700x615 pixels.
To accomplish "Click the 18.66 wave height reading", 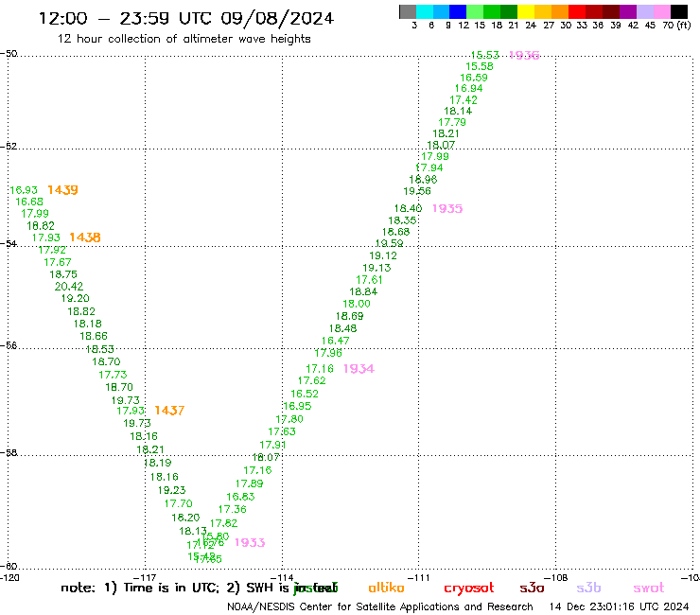I will tap(94, 336).
